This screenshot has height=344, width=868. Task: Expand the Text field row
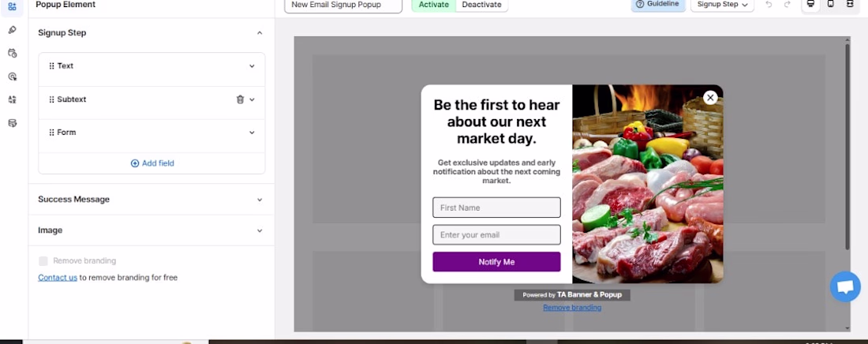point(152,66)
